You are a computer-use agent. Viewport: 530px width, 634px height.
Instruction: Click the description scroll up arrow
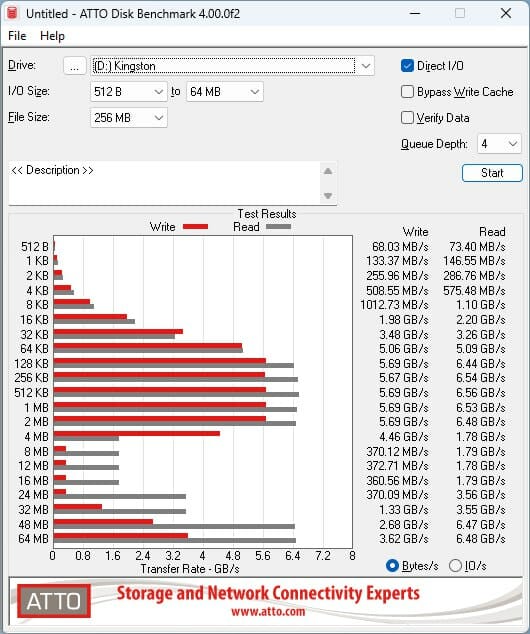pos(328,171)
